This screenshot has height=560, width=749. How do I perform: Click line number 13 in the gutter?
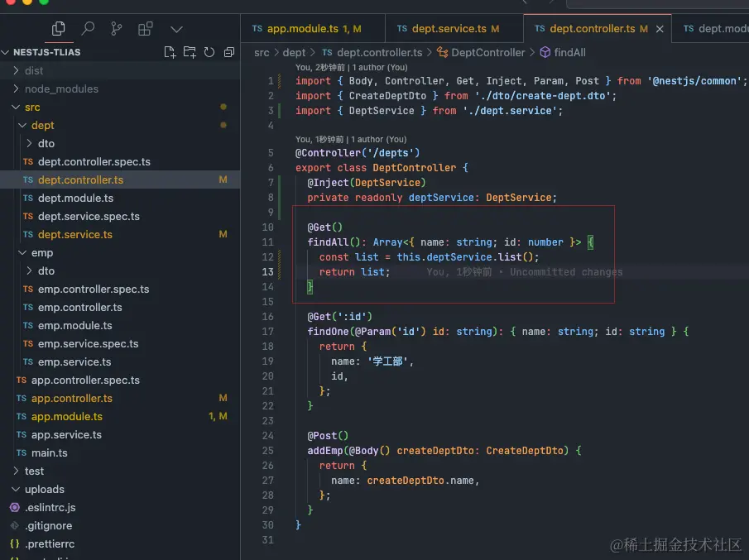(267, 272)
